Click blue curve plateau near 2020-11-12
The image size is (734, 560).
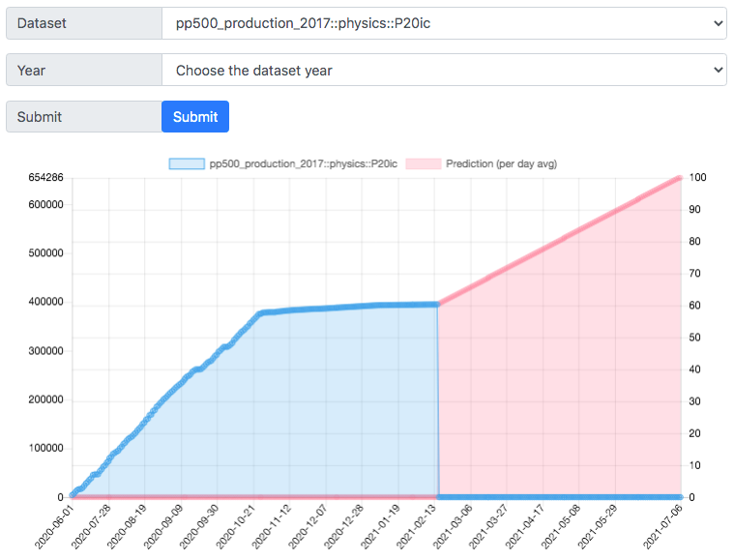click(290, 309)
